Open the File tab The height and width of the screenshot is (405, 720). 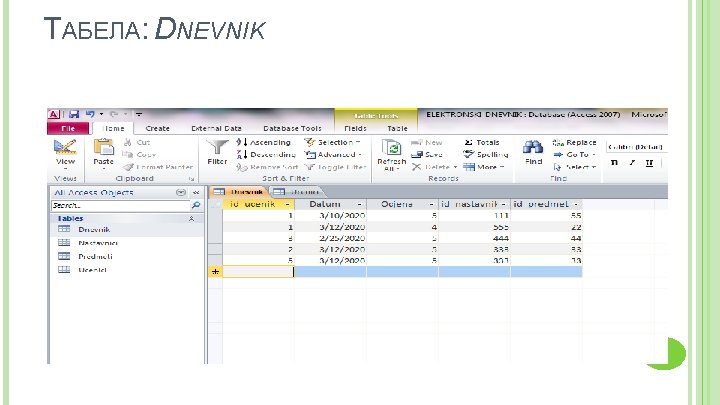pos(68,128)
